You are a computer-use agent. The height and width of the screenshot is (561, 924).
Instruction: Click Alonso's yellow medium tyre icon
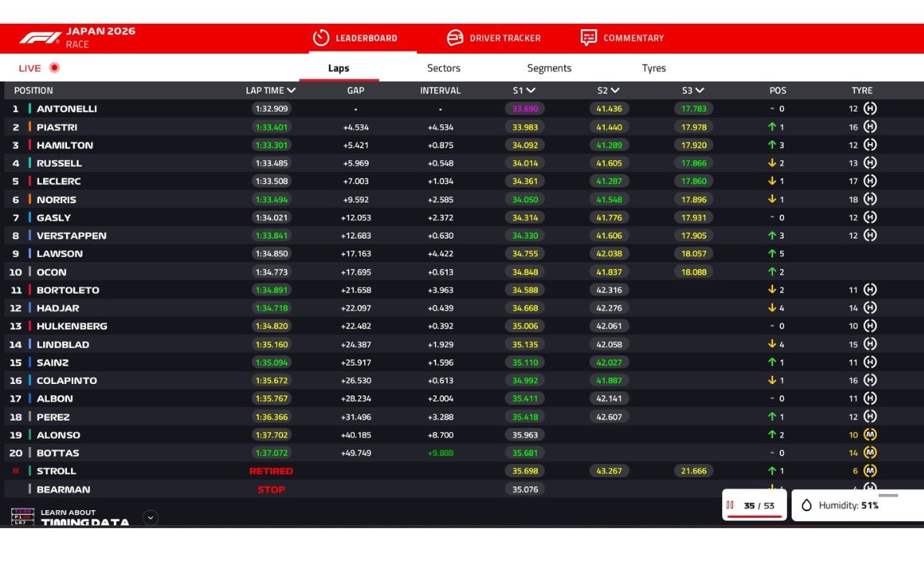tap(870, 435)
